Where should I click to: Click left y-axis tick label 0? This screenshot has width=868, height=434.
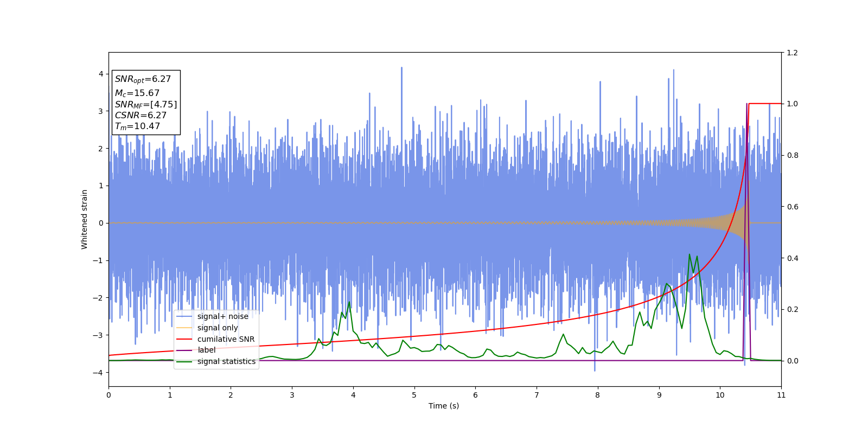tap(101, 223)
